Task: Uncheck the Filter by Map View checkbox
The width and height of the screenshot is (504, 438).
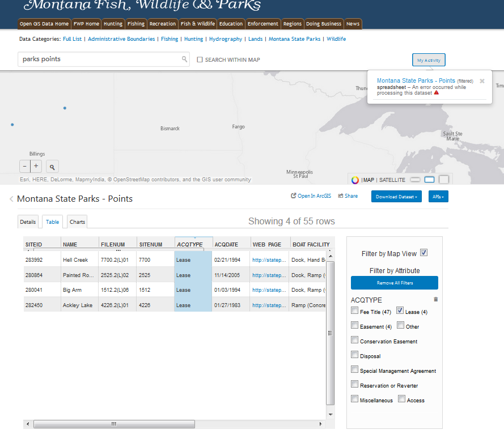Action: coord(423,253)
